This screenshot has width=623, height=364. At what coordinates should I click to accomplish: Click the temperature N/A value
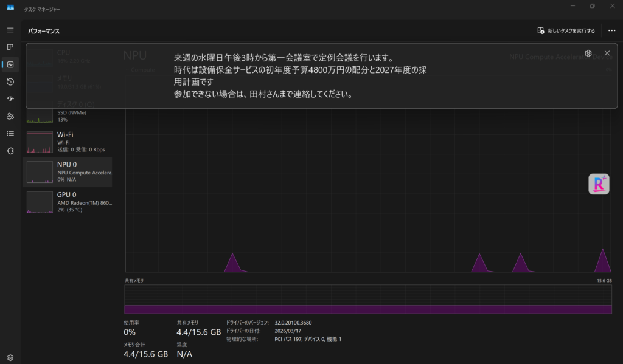pos(184,354)
